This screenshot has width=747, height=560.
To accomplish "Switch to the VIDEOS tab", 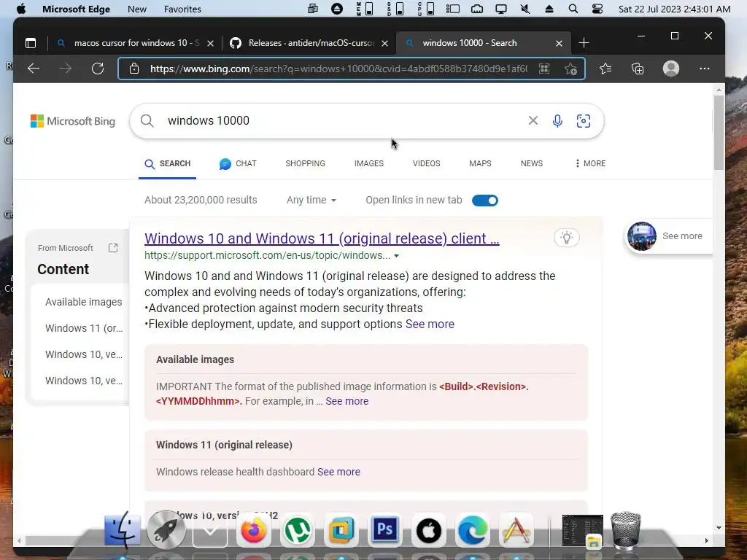I will 426,163.
